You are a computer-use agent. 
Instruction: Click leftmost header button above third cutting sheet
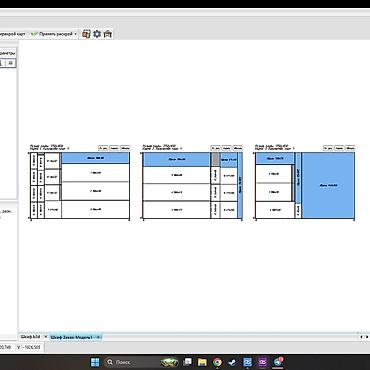pyautogui.click(x=328, y=148)
